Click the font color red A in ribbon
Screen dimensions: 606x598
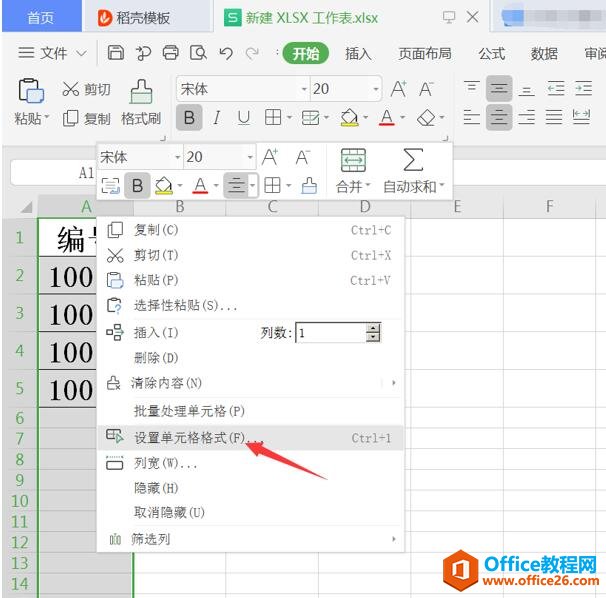(387, 118)
